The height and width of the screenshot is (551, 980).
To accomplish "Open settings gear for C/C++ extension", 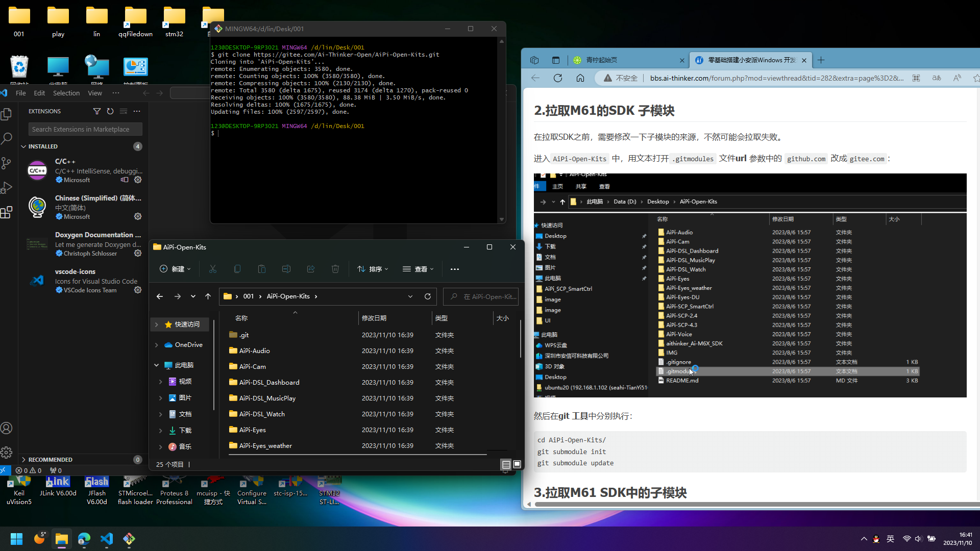I will coord(138,180).
